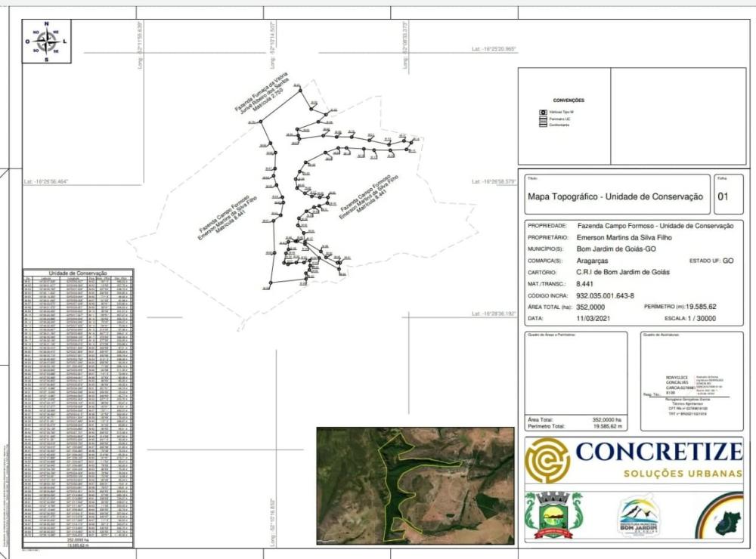This screenshot has width=756, height=559.
Task: Click the municipal coat of arms emblem
Action: point(553,514)
